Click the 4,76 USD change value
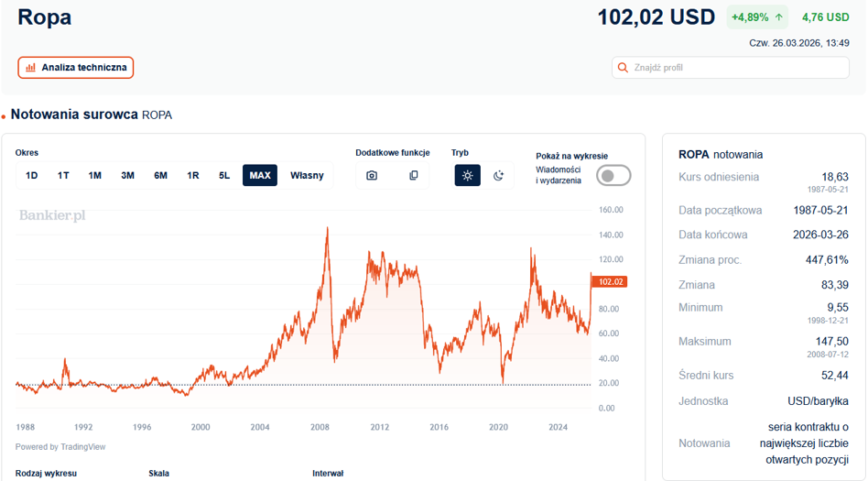 (x=825, y=17)
